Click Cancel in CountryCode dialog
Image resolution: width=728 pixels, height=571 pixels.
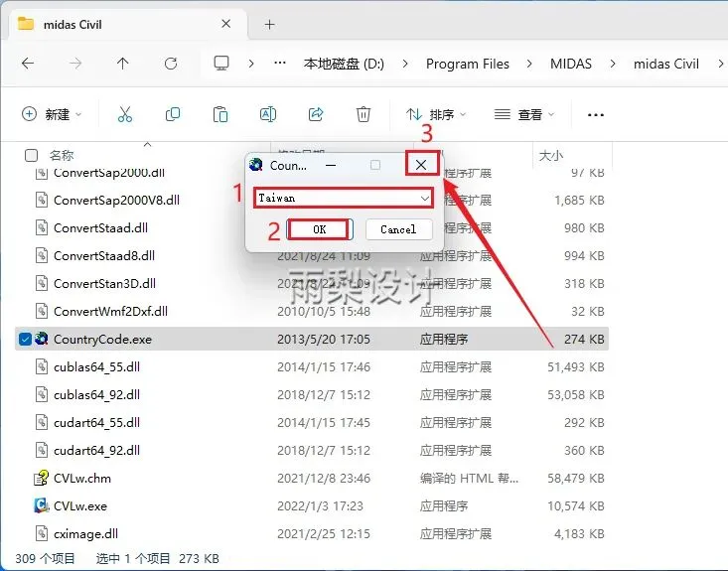(x=399, y=229)
